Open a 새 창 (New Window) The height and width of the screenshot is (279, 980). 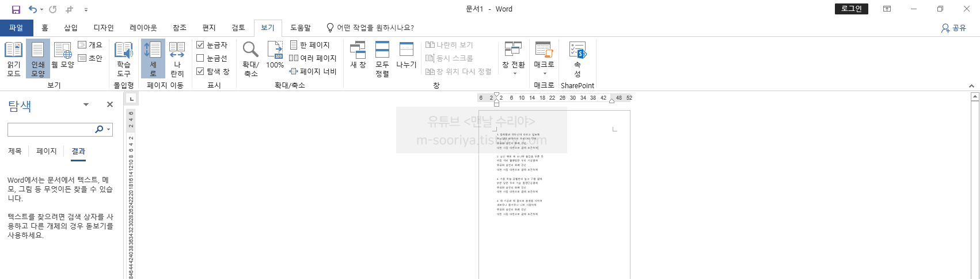358,55
